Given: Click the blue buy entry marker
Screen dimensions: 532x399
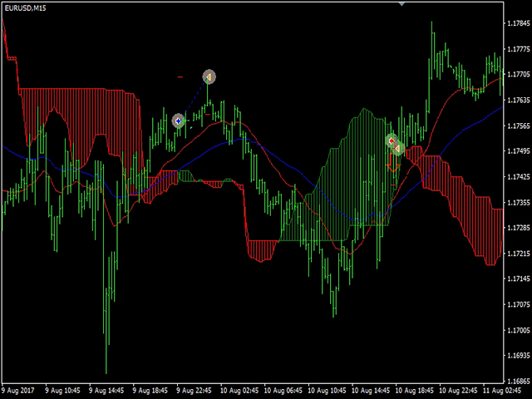Looking at the screenshot, I should [x=178, y=121].
